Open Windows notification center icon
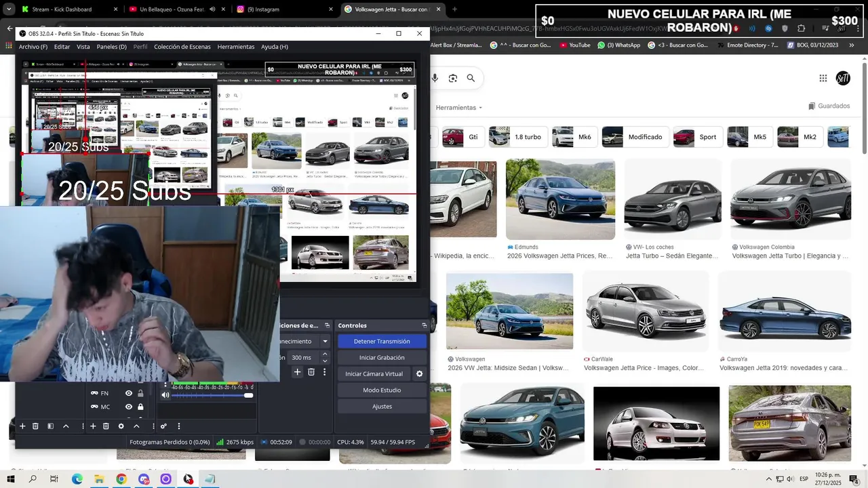This screenshot has width=868, height=488. (854, 479)
